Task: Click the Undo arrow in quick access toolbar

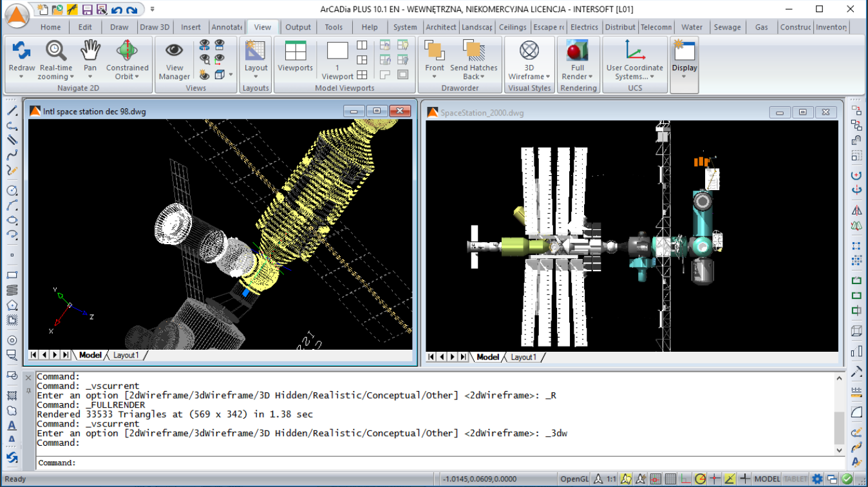Action: point(117,10)
